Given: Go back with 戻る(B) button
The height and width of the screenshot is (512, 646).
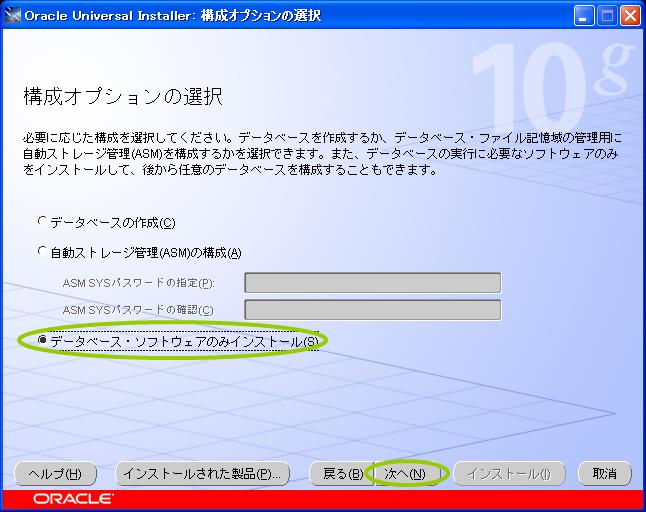Looking at the screenshot, I should [342, 474].
